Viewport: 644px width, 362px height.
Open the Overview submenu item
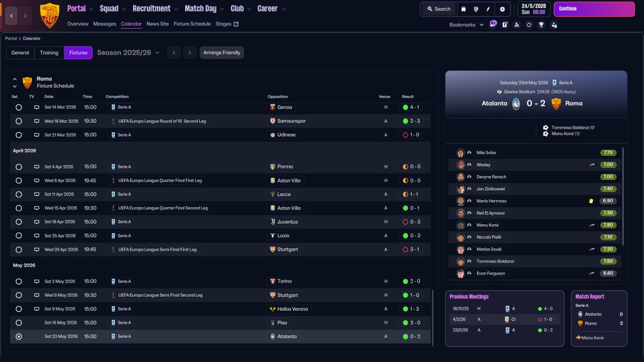[77, 24]
